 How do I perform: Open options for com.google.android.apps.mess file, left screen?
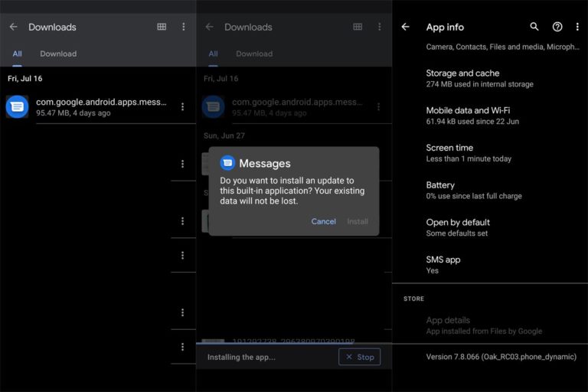click(x=183, y=107)
